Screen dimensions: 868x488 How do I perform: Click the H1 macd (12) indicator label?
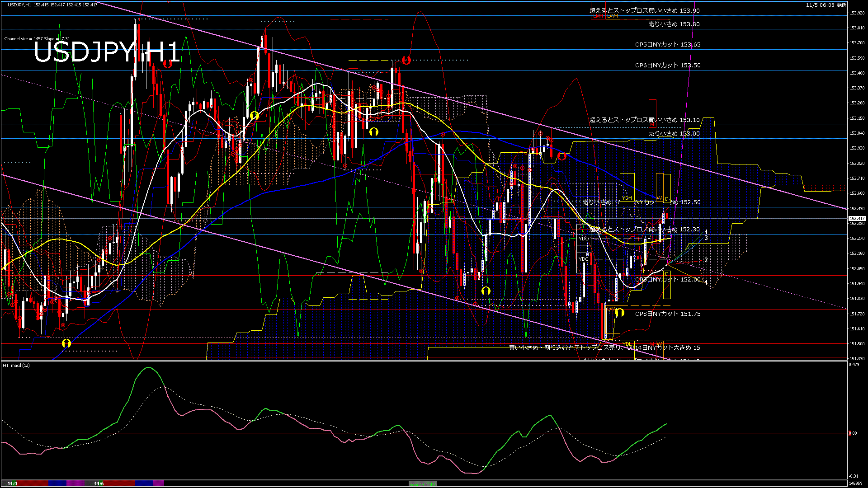(16, 365)
